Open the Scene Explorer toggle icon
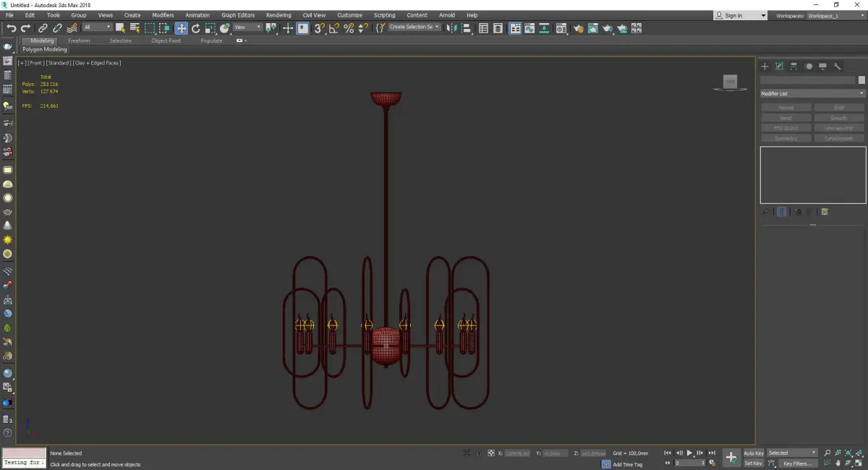 pos(484,28)
